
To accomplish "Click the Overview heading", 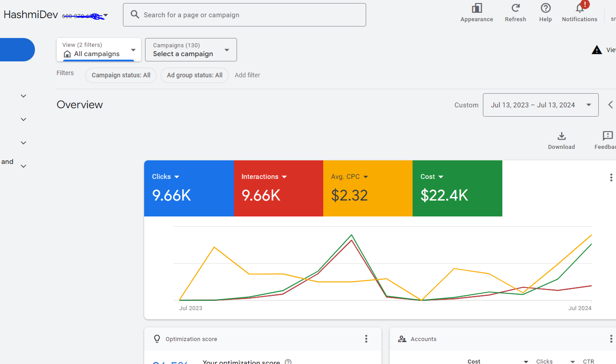I will (80, 105).
